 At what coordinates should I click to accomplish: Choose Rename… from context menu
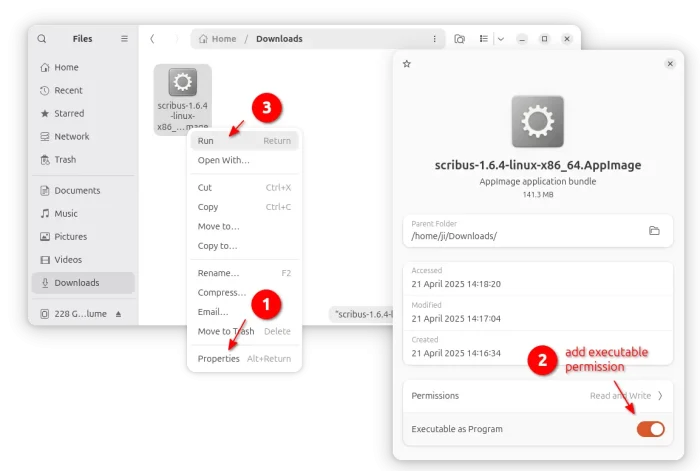[x=244, y=273]
